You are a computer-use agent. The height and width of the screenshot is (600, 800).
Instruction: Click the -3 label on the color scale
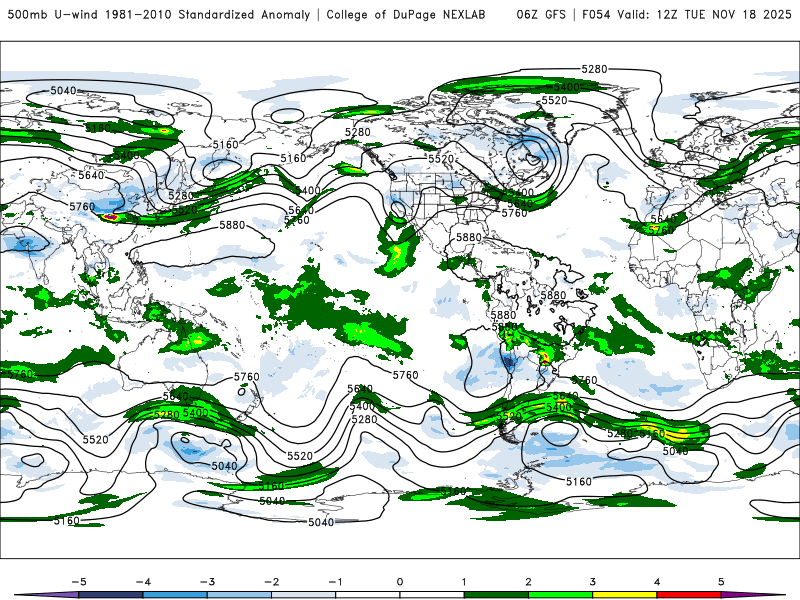click(207, 582)
